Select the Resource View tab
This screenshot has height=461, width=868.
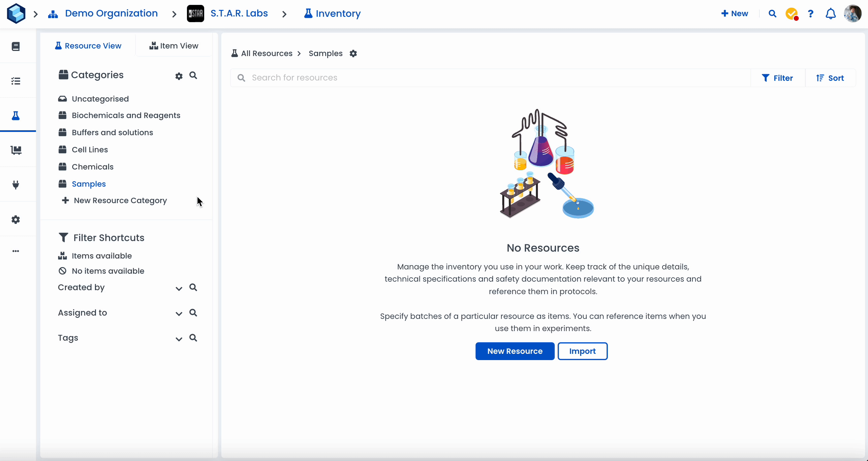pos(88,46)
